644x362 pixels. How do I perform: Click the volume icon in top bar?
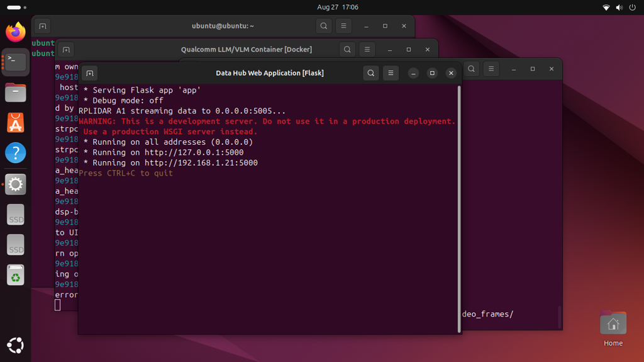[619, 8]
